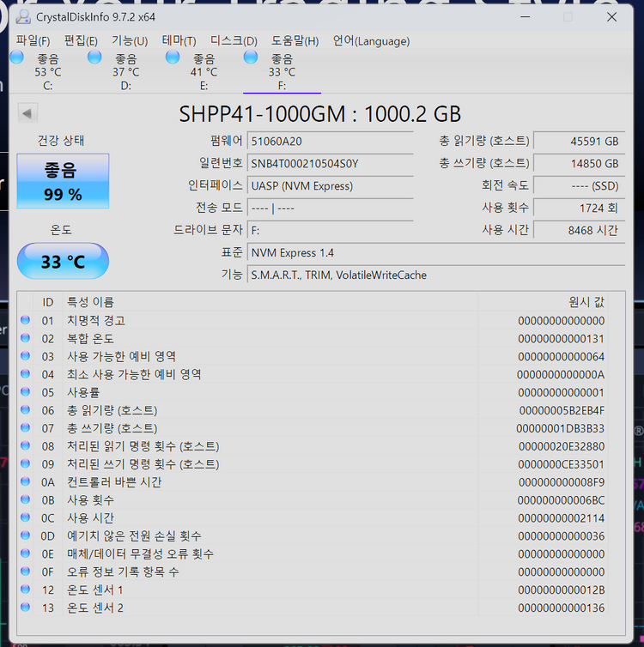Click rotation rate value ---- (SSD)
This screenshot has height=647, width=644.
pos(580,185)
